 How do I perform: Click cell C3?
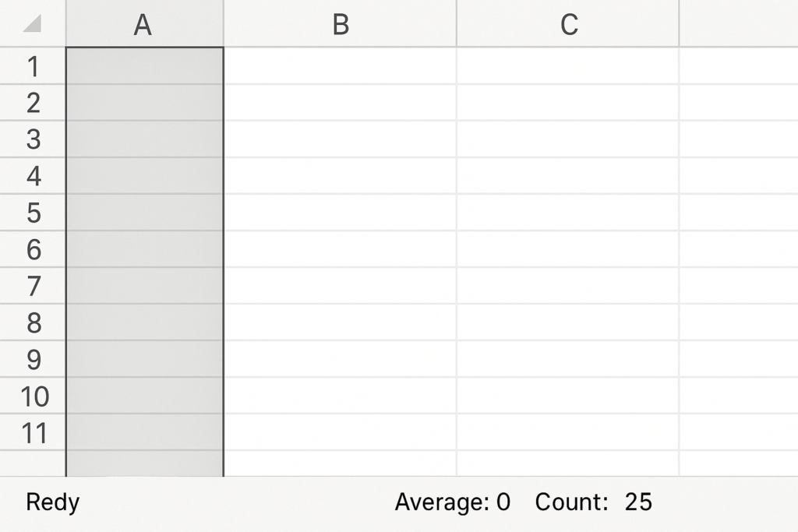click(568, 139)
